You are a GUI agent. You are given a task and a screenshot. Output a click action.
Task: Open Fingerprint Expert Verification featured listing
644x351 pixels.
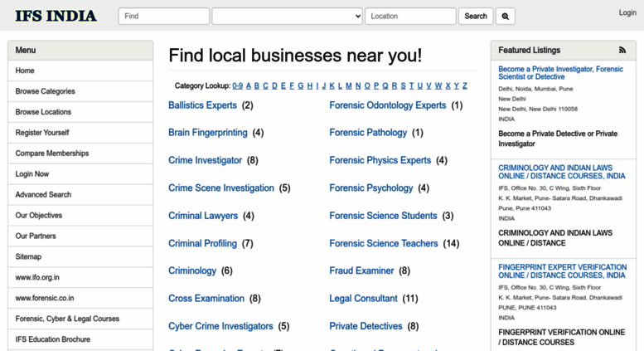coord(562,271)
